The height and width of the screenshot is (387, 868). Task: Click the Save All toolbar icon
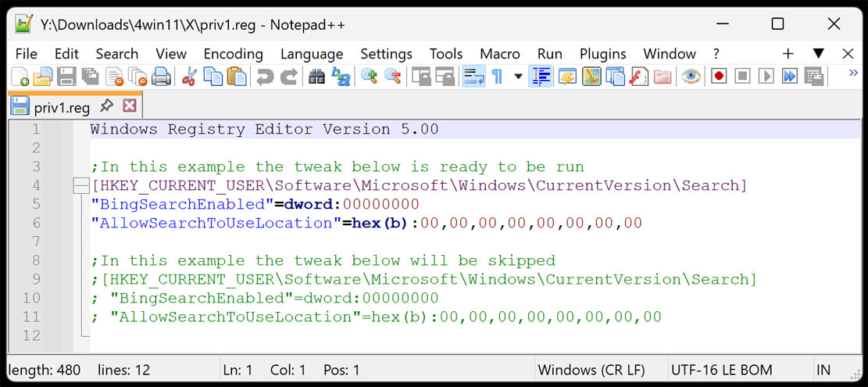[91, 77]
